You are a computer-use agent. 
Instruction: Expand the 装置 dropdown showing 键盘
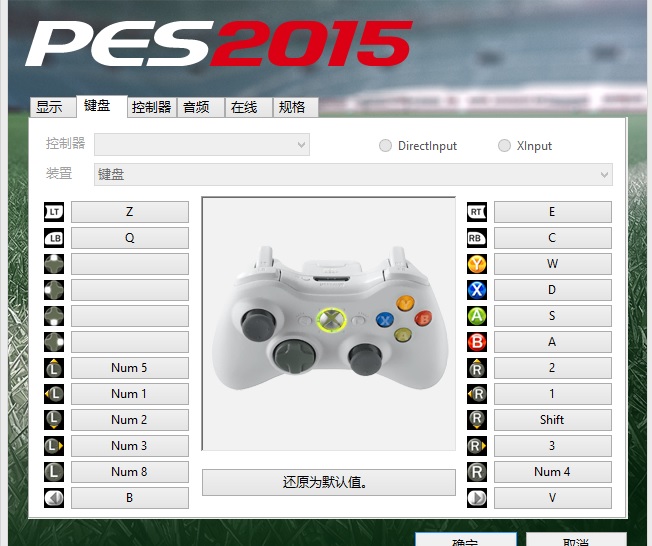click(353, 175)
